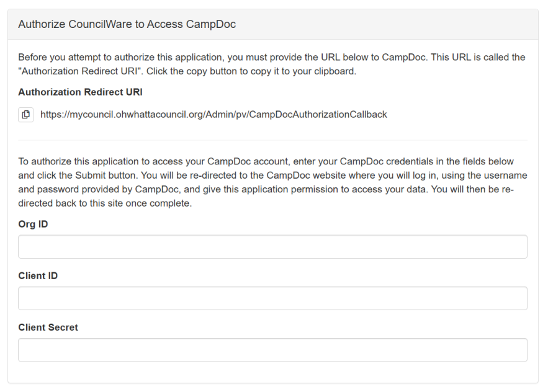This screenshot has width=548, height=392.
Task: Click the copy-to-clipboard icon beside the URL
Action: pyautogui.click(x=26, y=115)
